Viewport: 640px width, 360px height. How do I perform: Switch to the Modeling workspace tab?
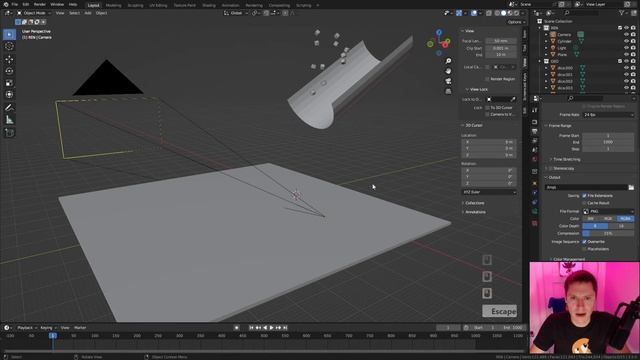tap(113, 5)
